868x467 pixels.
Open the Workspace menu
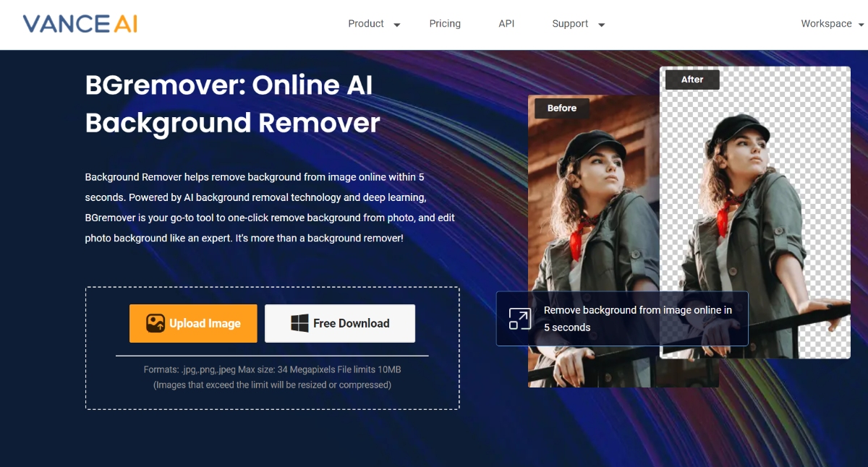826,24
